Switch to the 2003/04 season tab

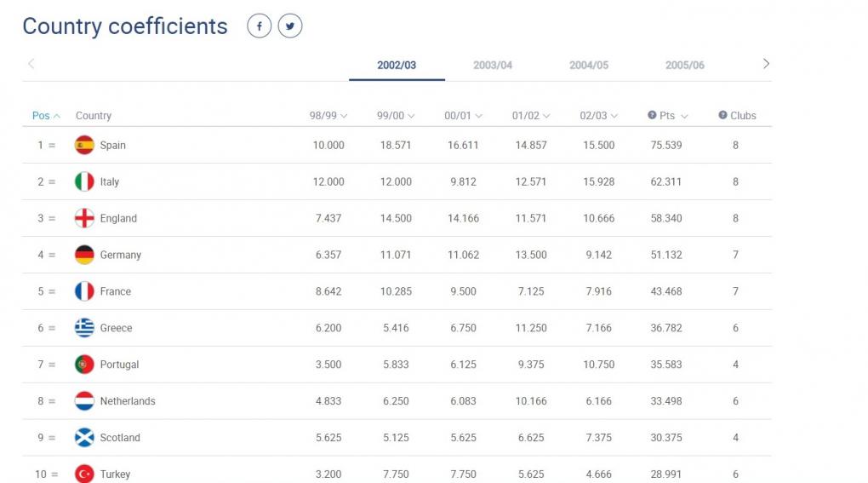[x=493, y=66]
